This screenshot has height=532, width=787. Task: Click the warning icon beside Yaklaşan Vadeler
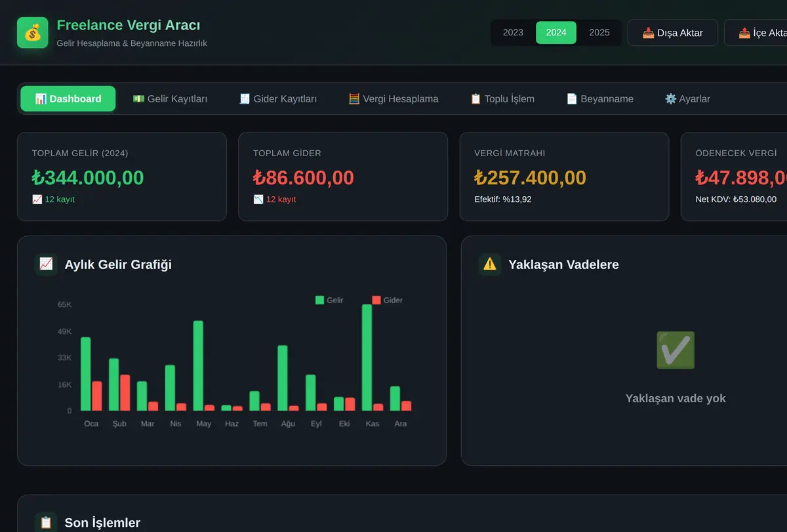click(490, 264)
